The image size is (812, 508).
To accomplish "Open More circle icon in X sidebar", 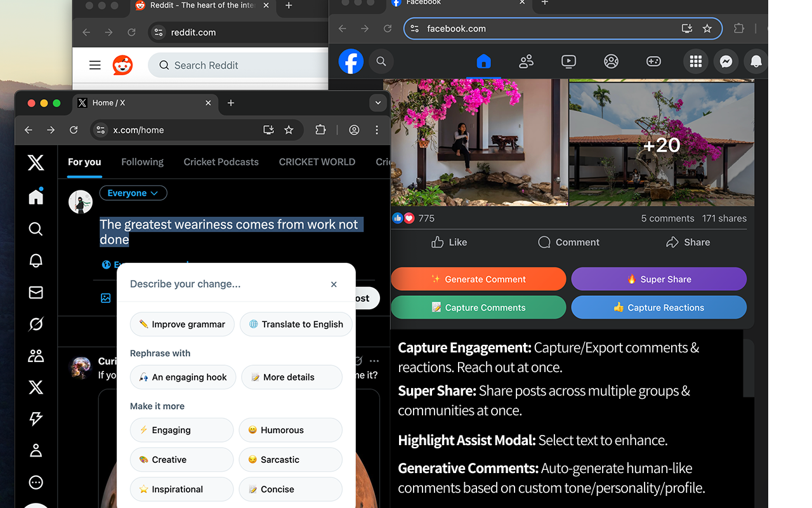I will tap(36, 482).
